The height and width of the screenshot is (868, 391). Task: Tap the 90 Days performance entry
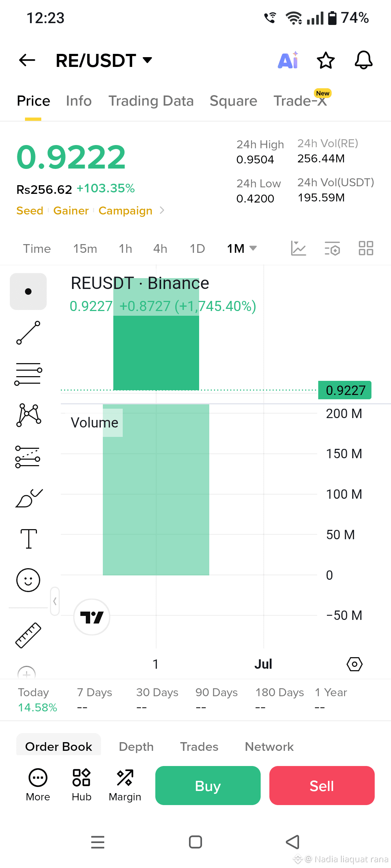pos(216,700)
